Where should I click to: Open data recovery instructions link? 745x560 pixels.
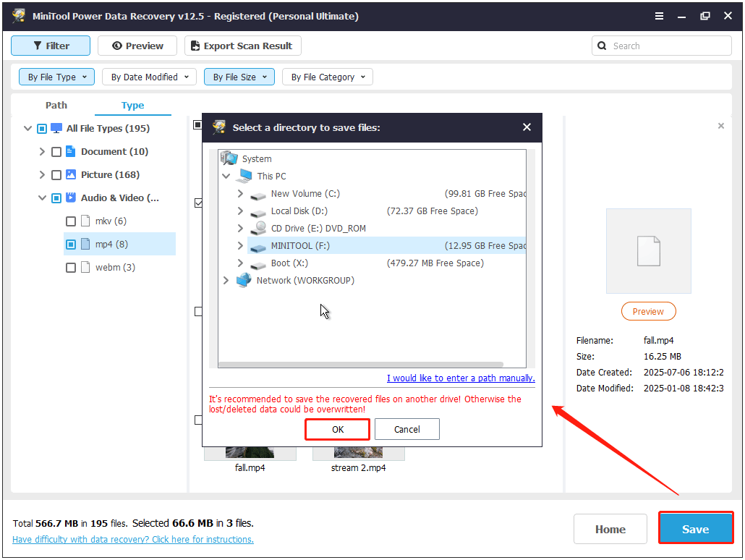pyautogui.click(x=133, y=539)
